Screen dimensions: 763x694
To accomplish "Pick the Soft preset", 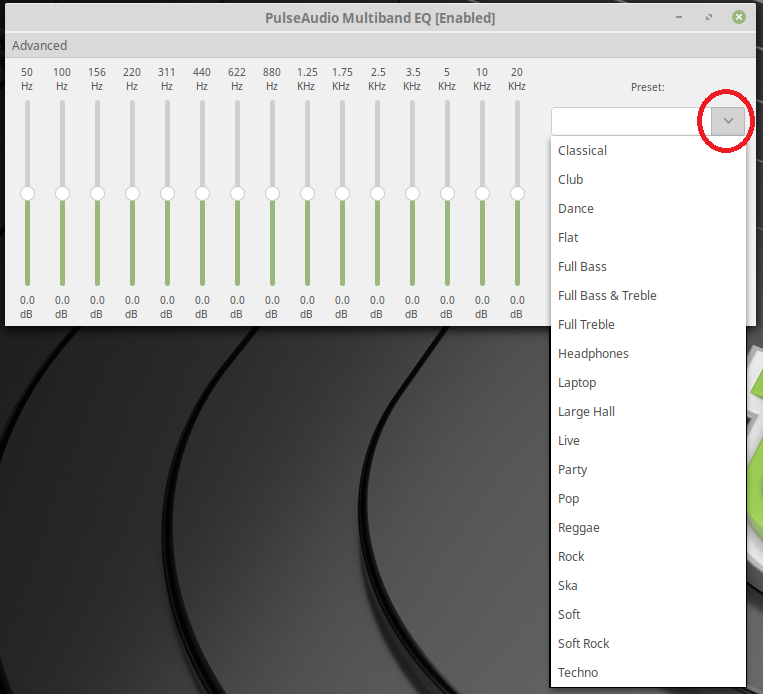I will pos(648,614).
